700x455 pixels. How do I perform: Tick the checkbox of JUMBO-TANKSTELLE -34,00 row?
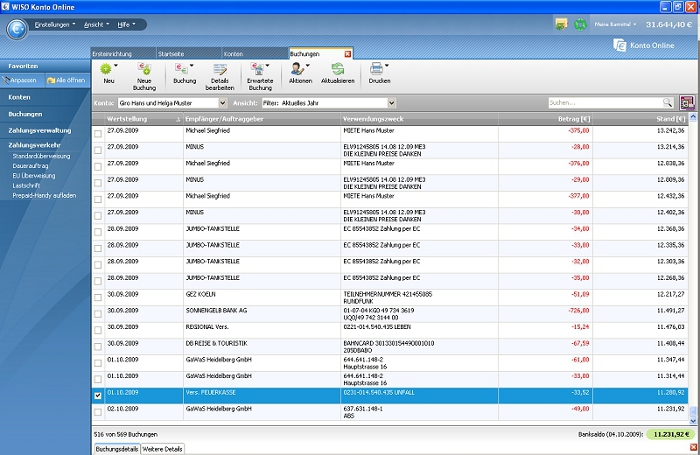[x=98, y=232]
